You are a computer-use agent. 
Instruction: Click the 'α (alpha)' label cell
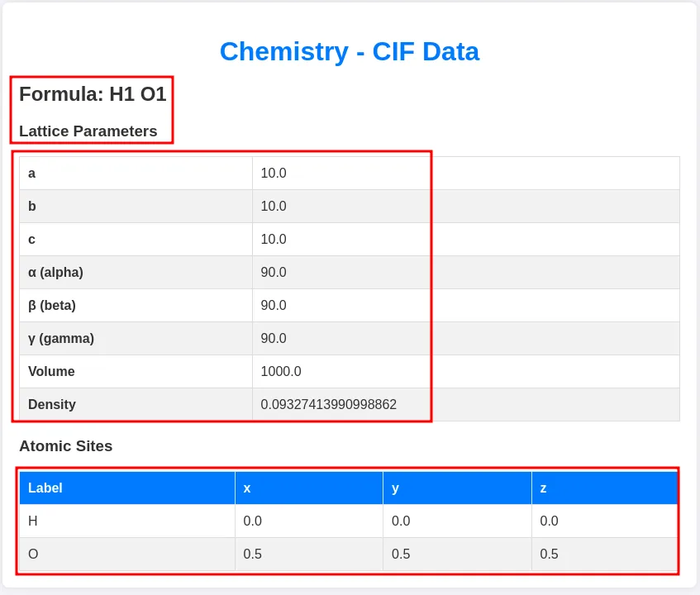click(136, 272)
